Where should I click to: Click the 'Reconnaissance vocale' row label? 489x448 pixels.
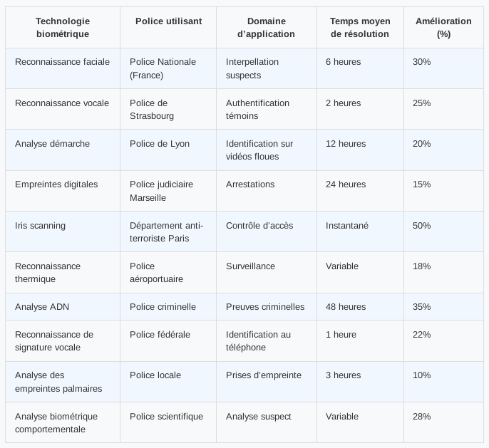point(62,103)
